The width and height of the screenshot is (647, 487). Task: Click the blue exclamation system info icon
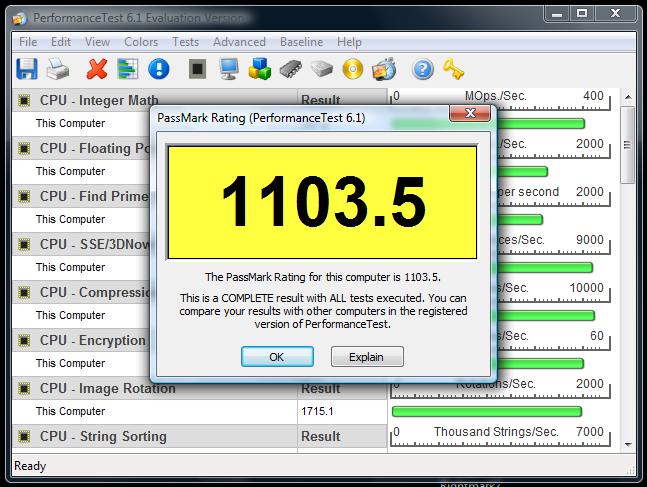tap(159, 69)
